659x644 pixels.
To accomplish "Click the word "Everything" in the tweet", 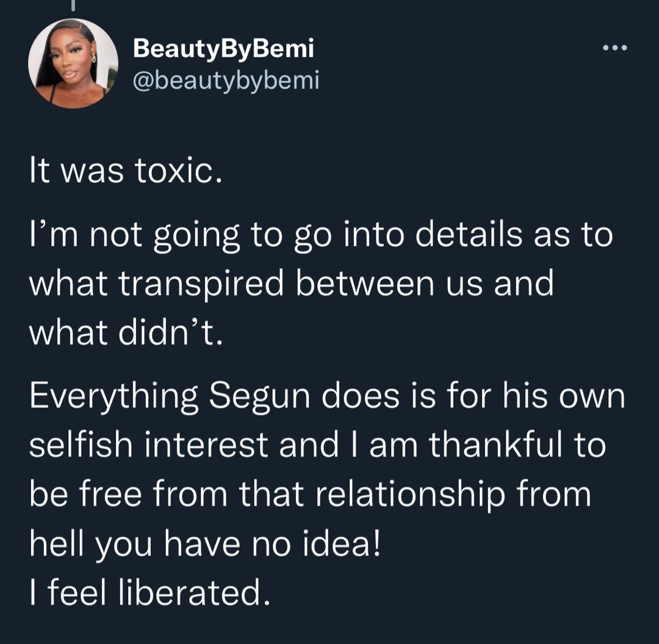I will pos(114,396).
